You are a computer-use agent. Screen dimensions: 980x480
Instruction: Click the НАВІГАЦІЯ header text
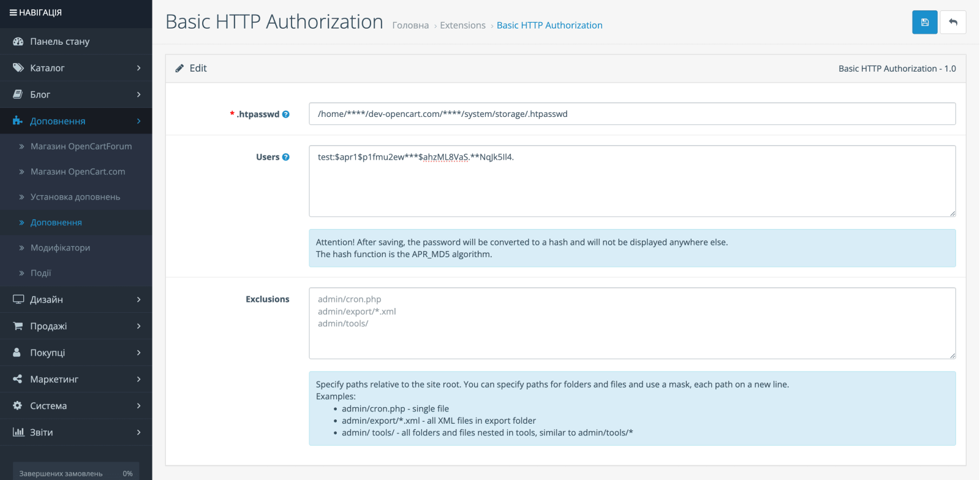(40, 12)
